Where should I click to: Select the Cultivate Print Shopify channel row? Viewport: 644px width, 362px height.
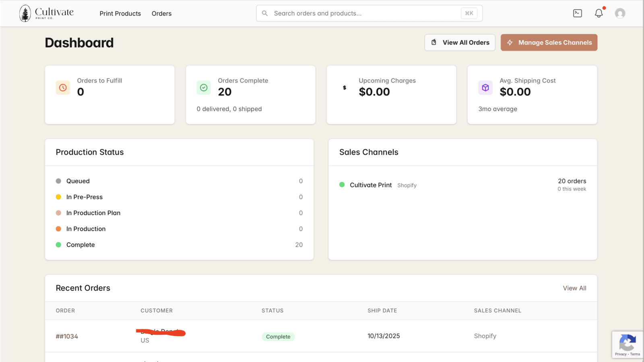point(462,185)
